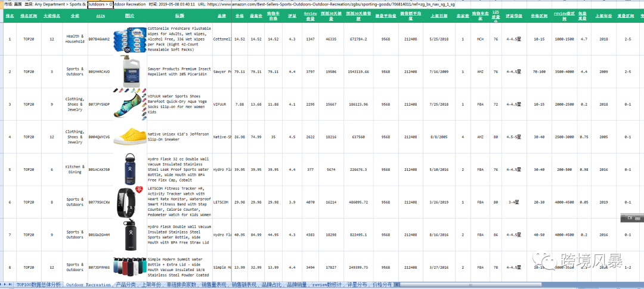The height and width of the screenshot is (289, 644).
Task: Select the price cell 79.11 in 价格 column
Action: point(240,72)
